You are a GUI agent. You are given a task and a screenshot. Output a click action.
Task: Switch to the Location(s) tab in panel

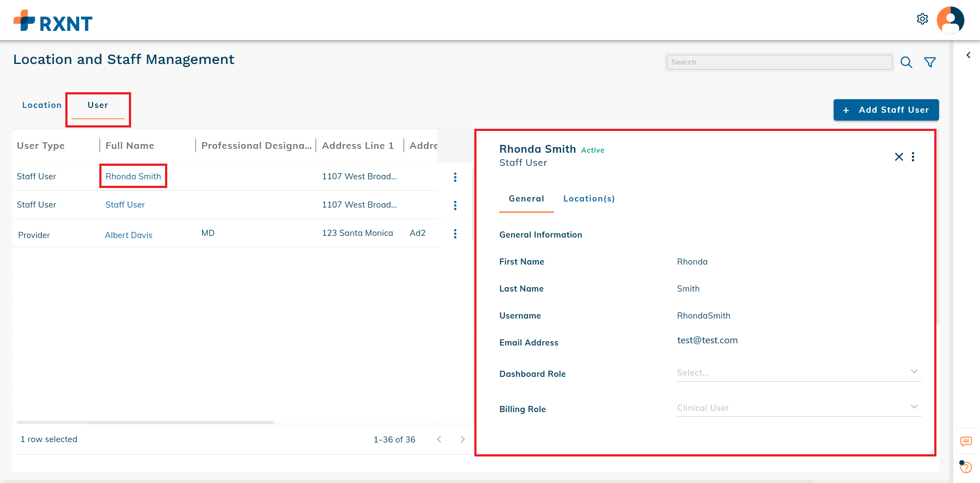(589, 199)
